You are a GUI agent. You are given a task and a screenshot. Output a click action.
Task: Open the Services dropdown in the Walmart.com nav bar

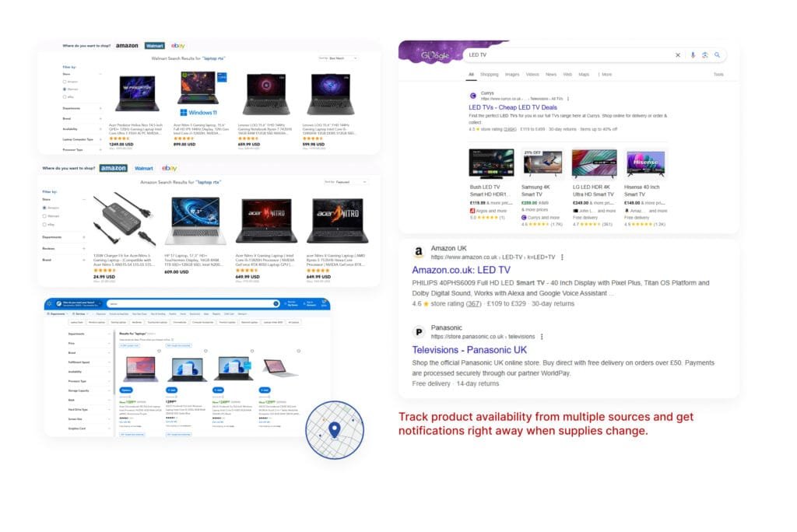[x=81, y=314]
